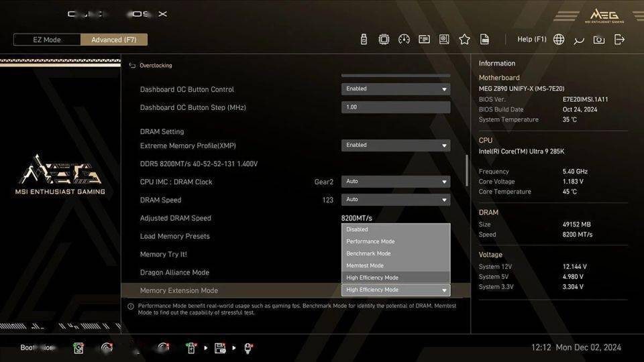
Task: Take a screenshot with the camera icon
Action: coord(599,40)
